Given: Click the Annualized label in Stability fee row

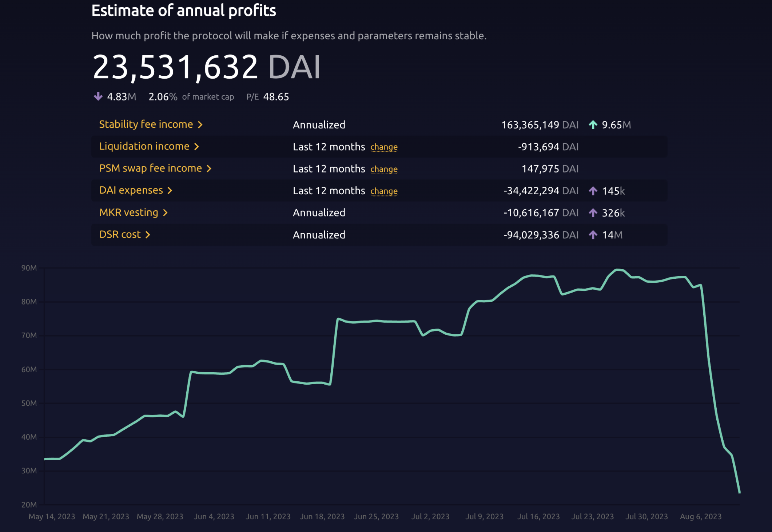Looking at the screenshot, I should tap(319, 125).
